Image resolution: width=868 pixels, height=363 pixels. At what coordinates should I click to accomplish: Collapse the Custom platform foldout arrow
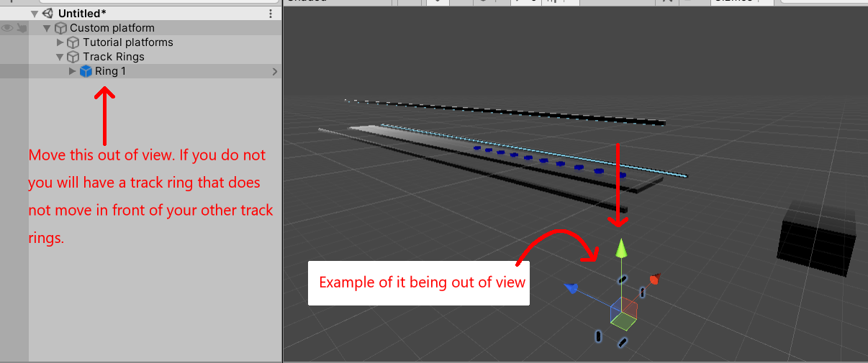[x=48, y=28]
